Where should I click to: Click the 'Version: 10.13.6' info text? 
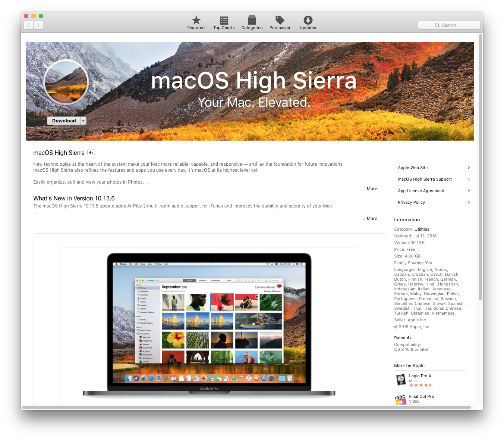point(409,243)
